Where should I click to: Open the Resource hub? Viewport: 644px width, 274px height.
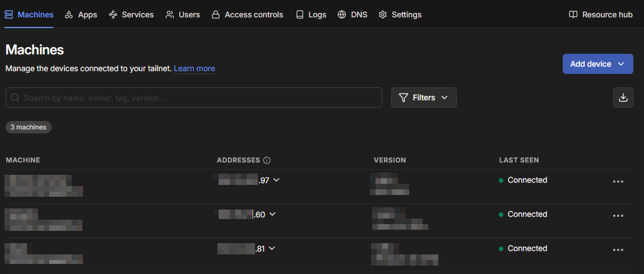click(600, 15)
